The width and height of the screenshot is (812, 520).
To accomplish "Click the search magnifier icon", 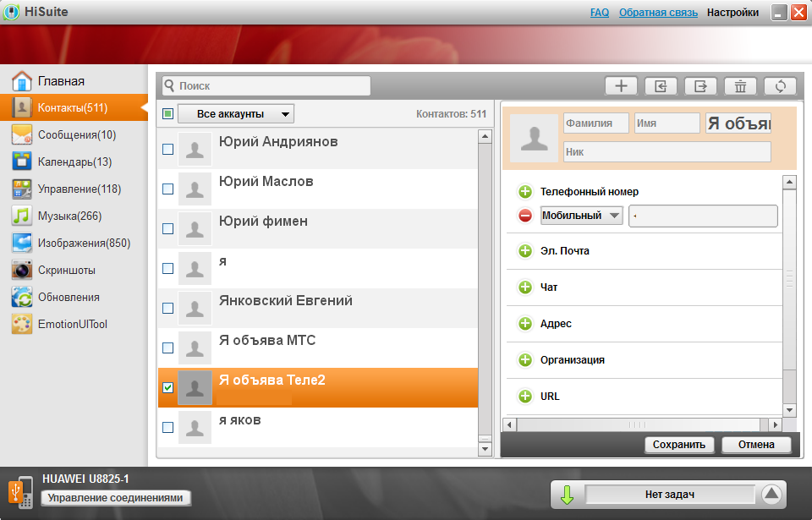I will (169, 85).
